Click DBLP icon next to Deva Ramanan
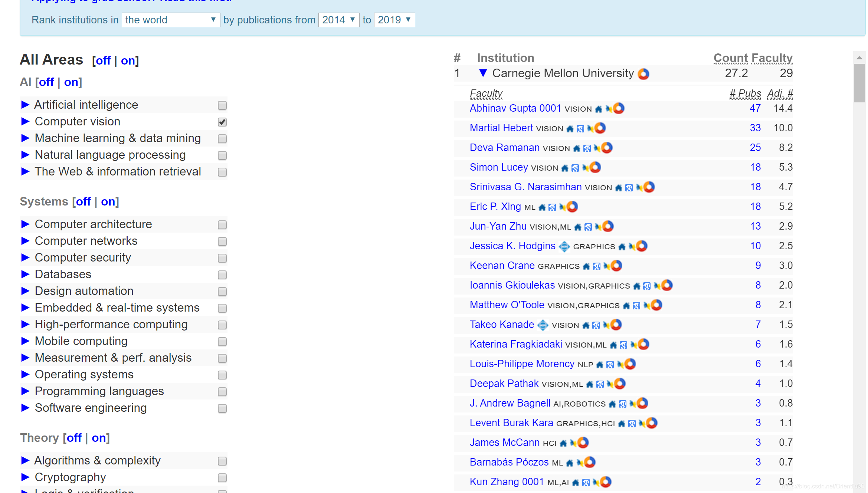 (597, 148)
